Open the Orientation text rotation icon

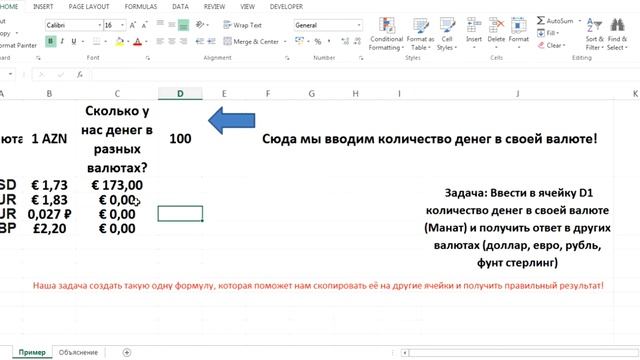[x=200, y=25]
